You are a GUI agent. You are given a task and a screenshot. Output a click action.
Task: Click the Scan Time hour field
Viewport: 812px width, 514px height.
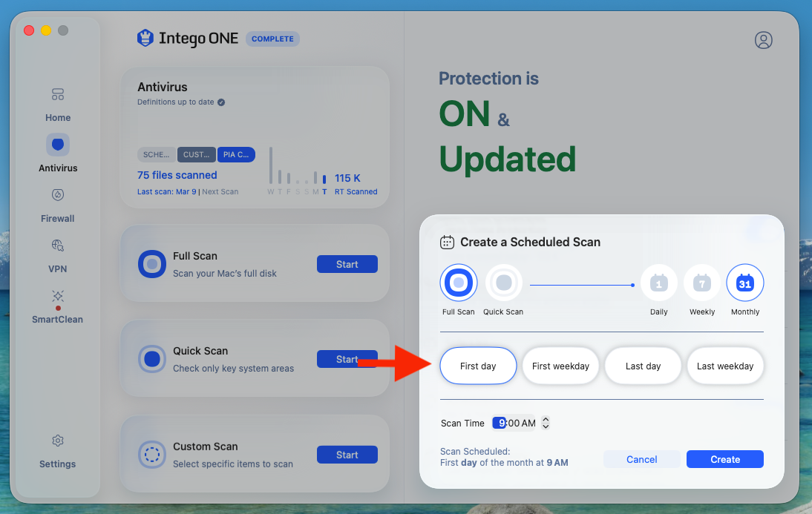[x=500, y=423]
